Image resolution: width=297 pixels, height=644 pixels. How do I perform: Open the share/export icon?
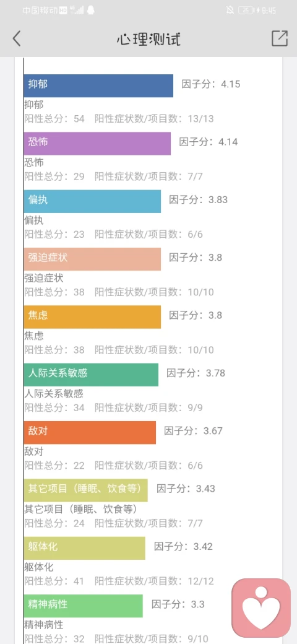tap(280, 38)
